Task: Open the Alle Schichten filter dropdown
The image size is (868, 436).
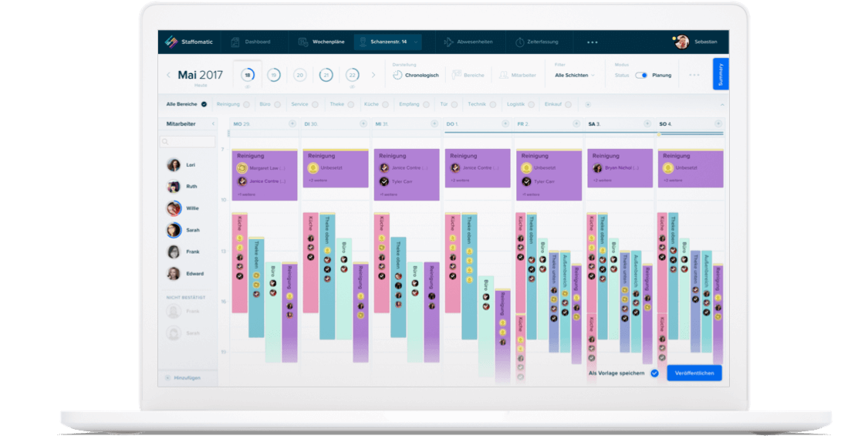Action: tap(576, 76)
